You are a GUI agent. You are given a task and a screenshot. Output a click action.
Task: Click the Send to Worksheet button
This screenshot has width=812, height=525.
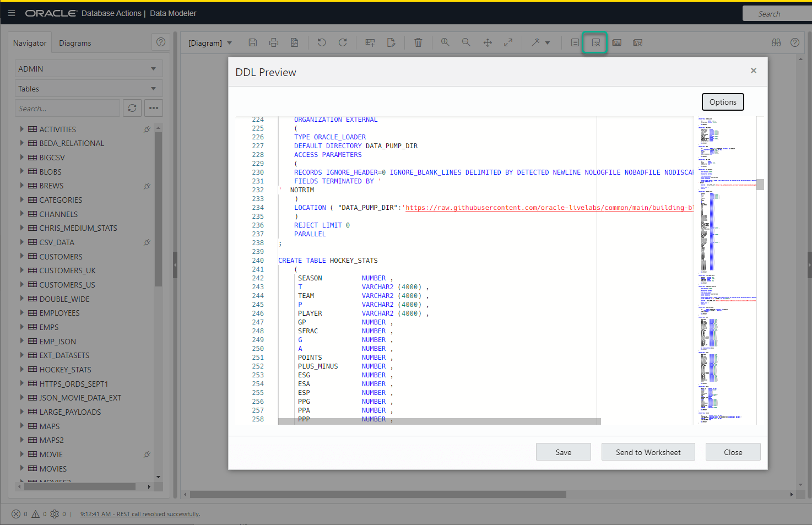[x=648, y=452]
